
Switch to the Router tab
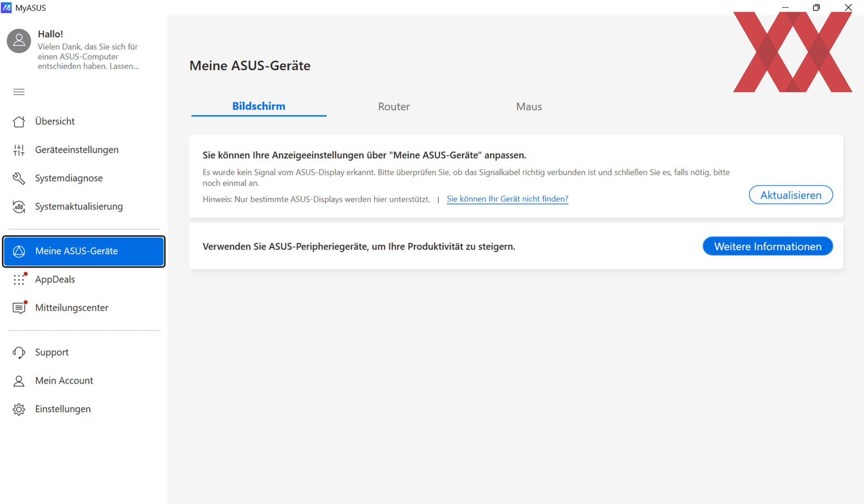pyautogui.click(x=394, y=107)
